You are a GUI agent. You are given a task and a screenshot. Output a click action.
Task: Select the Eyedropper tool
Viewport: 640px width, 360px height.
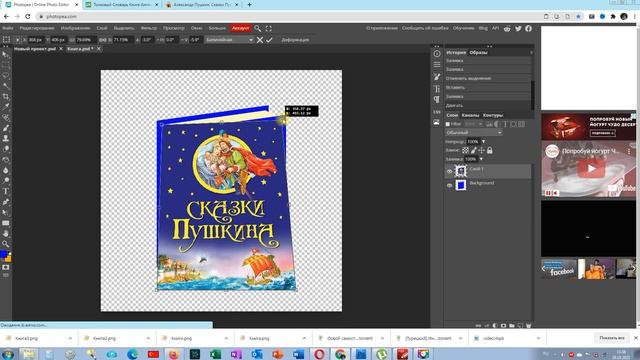(x=5, y=107)
